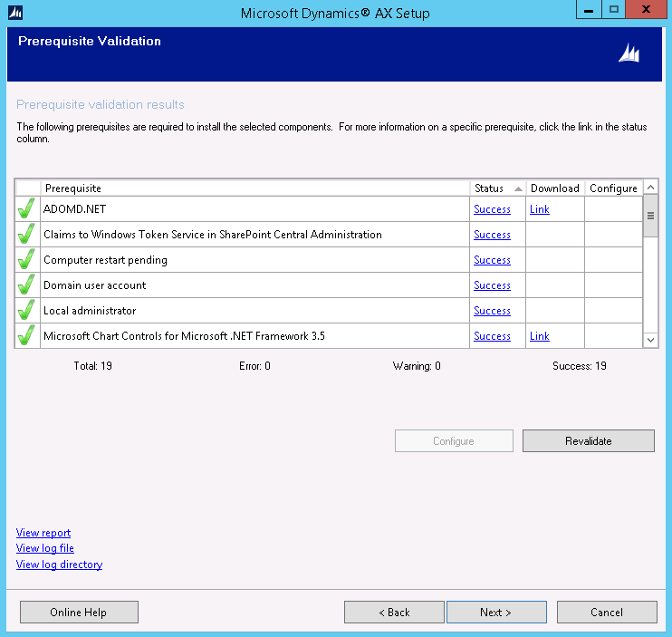Image resolution: width=672 pixels, height=637 pixels.
Task: Go to previous step with Back button
Action: [394, 613]
